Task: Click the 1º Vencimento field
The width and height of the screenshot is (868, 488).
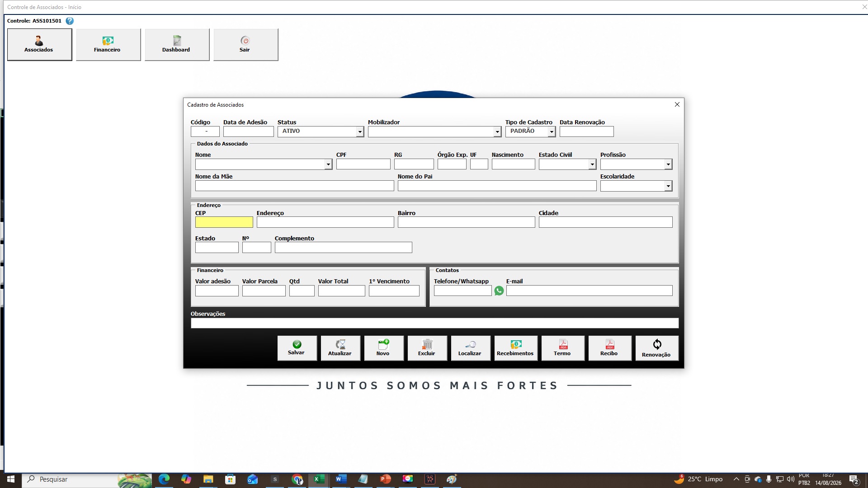Action: click(x=394, y=291)
